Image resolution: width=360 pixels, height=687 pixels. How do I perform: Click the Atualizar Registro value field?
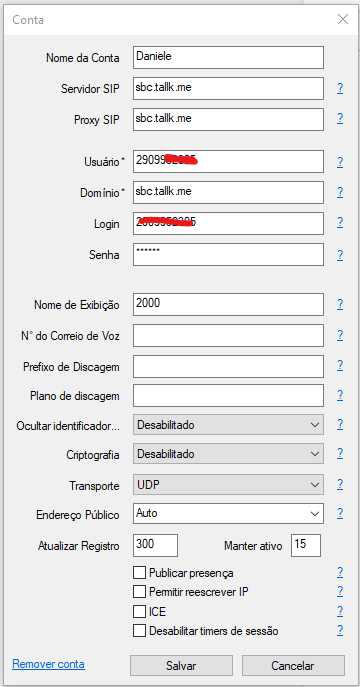(x=155, y=545)
